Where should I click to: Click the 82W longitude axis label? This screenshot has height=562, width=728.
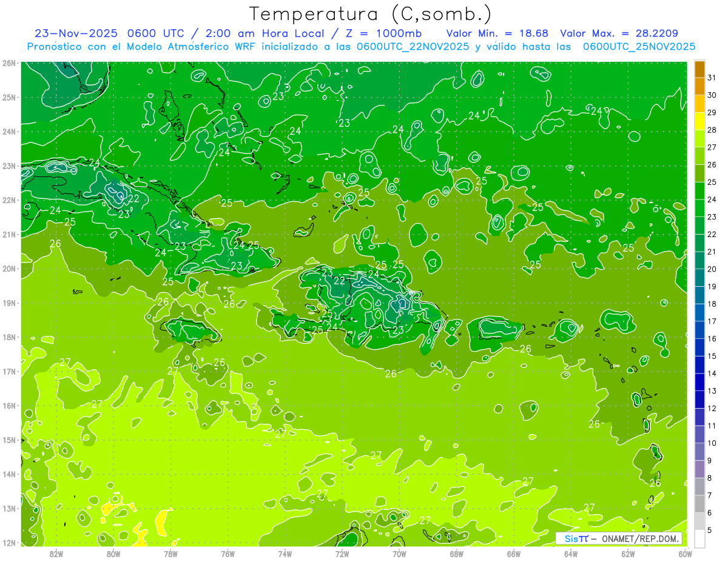tap(56, 553)
